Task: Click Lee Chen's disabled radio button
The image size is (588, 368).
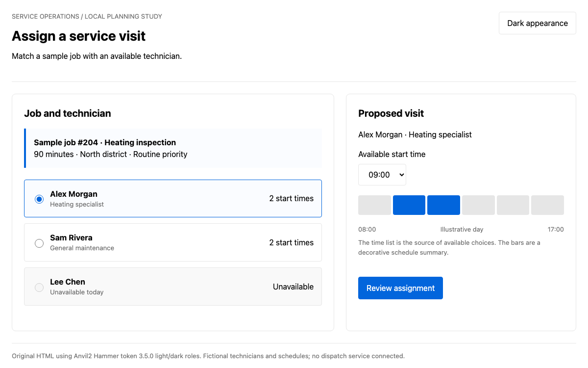Action: tap(39, 287)
